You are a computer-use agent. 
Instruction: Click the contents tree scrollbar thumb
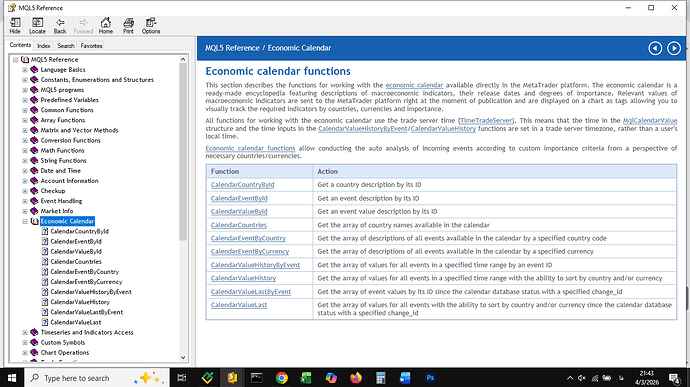[x=183, y=152]
